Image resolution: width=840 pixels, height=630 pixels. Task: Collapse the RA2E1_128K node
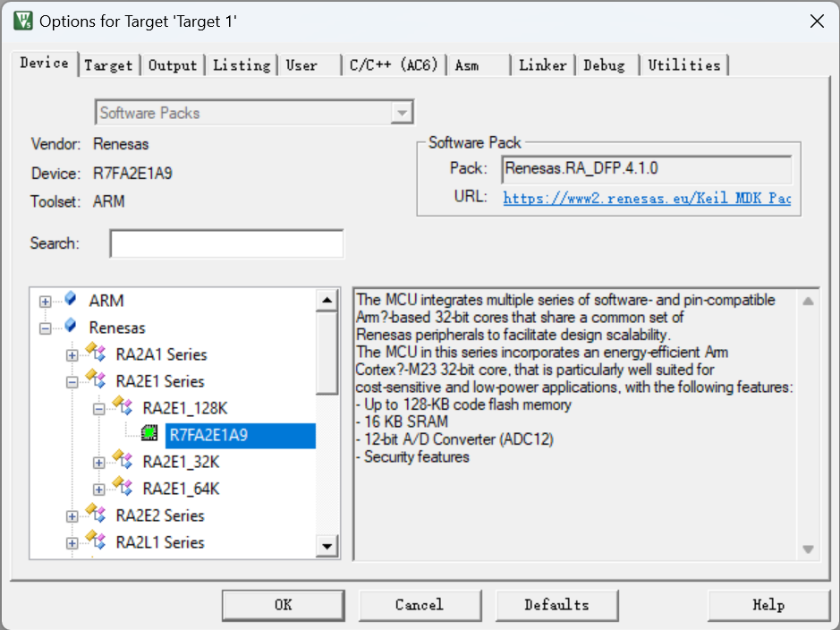click(x=98, y=409)
